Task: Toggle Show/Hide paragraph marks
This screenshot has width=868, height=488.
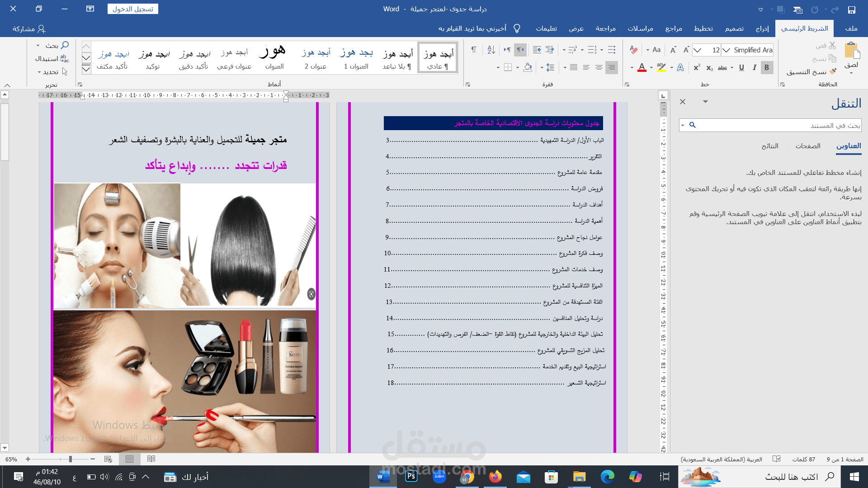Action: (x=474, y=50)
